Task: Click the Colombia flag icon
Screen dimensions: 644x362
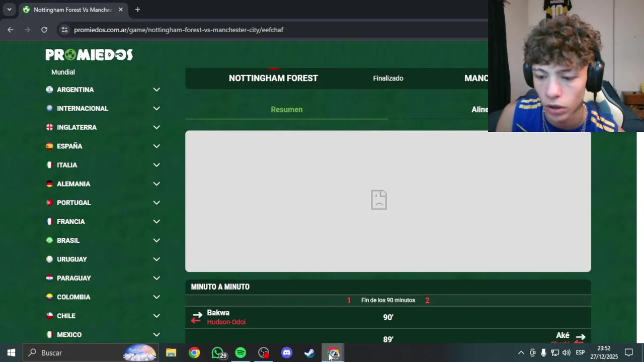Action: [x=49, y=297]
